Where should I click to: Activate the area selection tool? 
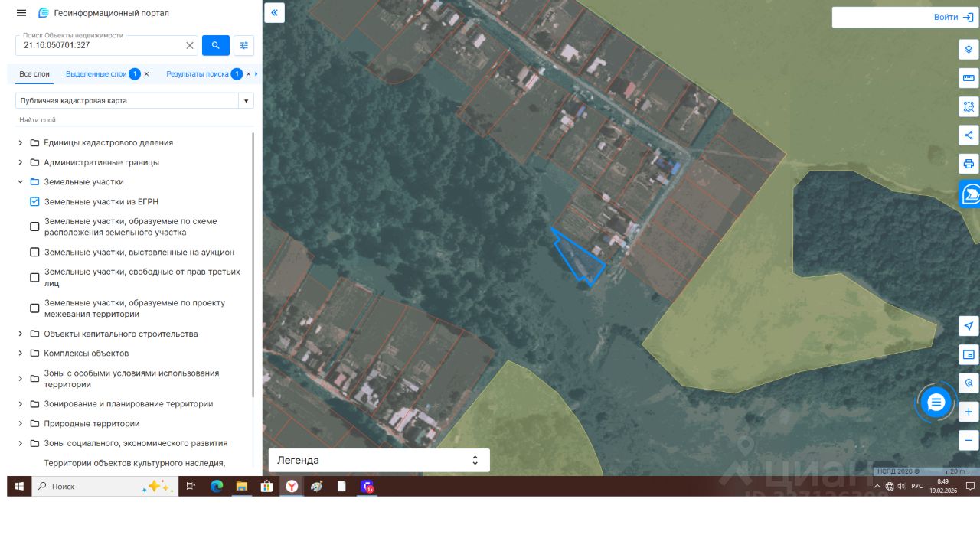pyautogui.click(x=969, y=106)
